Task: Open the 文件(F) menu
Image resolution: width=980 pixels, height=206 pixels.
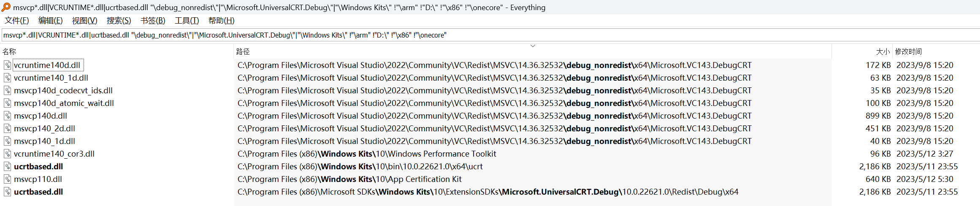Action: [x=17, y=20]
